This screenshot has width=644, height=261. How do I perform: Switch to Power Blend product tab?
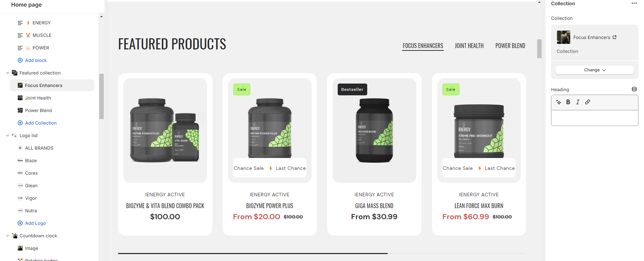coord(510,46)
